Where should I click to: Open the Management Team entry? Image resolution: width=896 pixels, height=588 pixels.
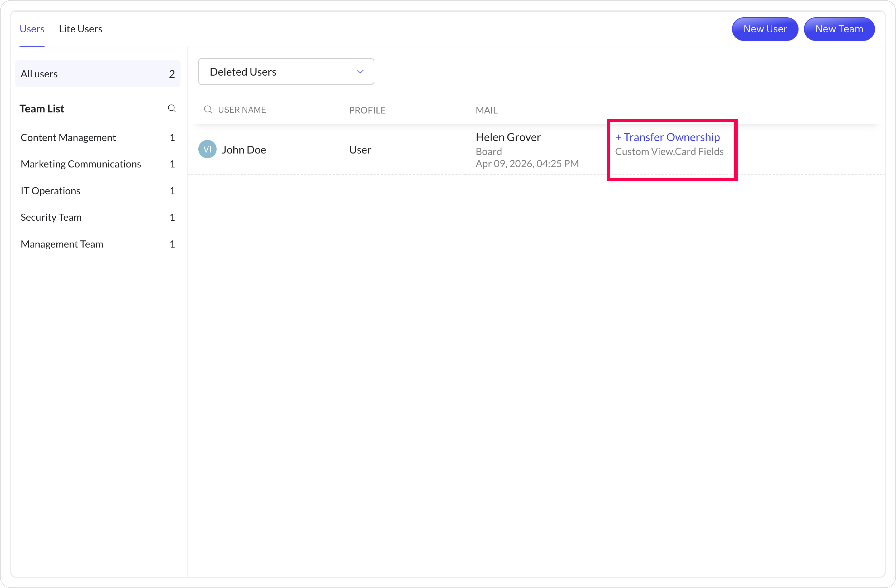pyautogui.click(x=62, y=244)
